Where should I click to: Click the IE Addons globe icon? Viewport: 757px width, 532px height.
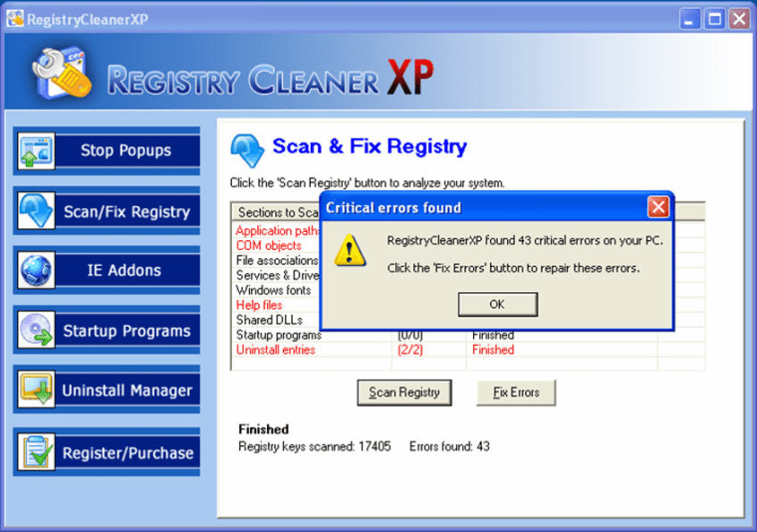tap(36, 270)
